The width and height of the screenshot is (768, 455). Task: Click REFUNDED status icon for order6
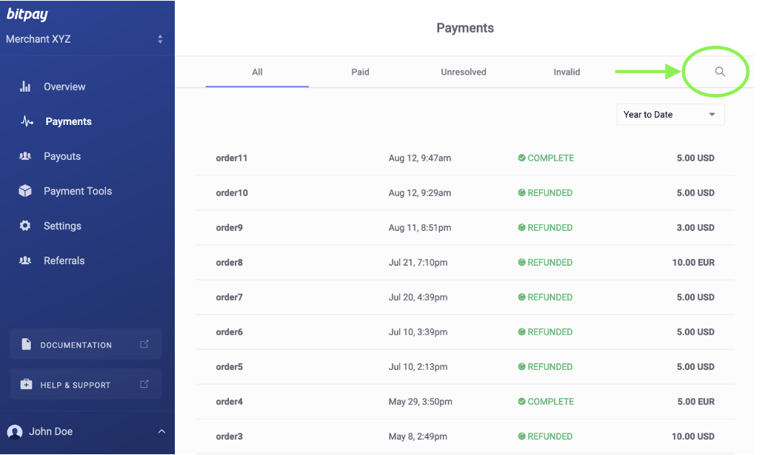coord(522,332)
